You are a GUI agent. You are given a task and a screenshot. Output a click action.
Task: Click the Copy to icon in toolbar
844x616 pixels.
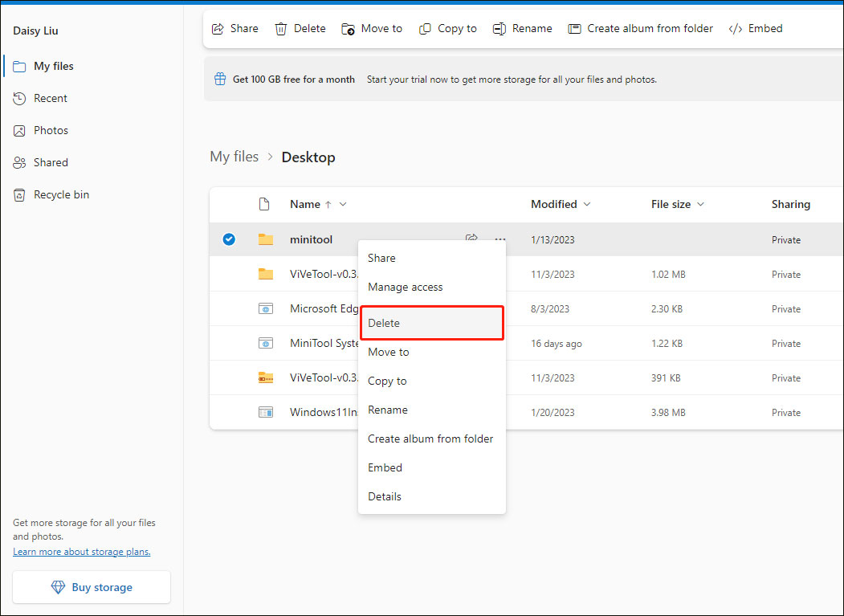point(425,29)
